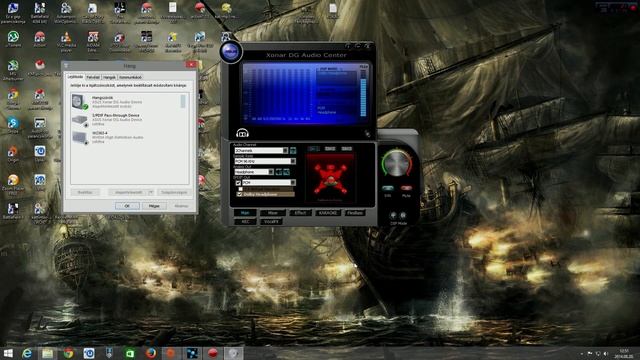Open the Windows Start button
Image resolution: width=640 pixels, height=360 pixels.
click(8, 353)
